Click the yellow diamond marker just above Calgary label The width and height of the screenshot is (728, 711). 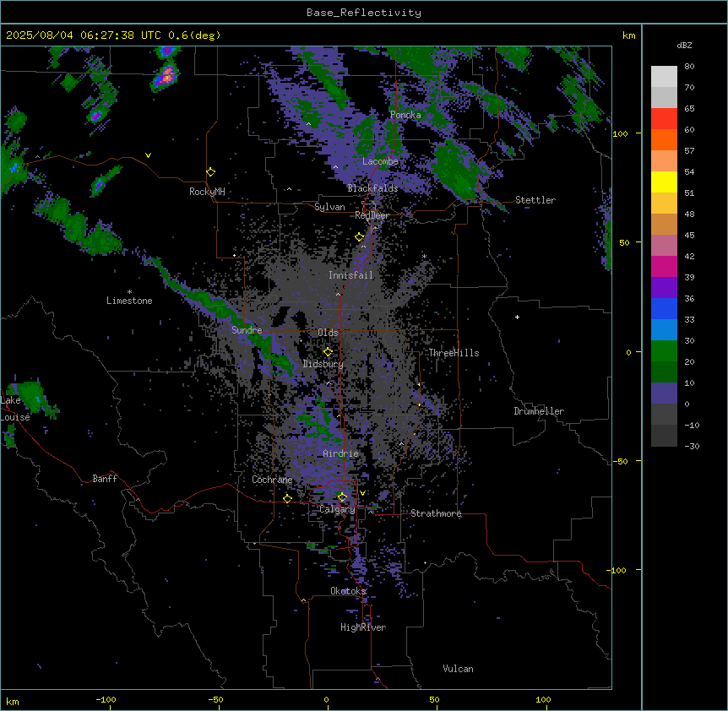(342, 497)
